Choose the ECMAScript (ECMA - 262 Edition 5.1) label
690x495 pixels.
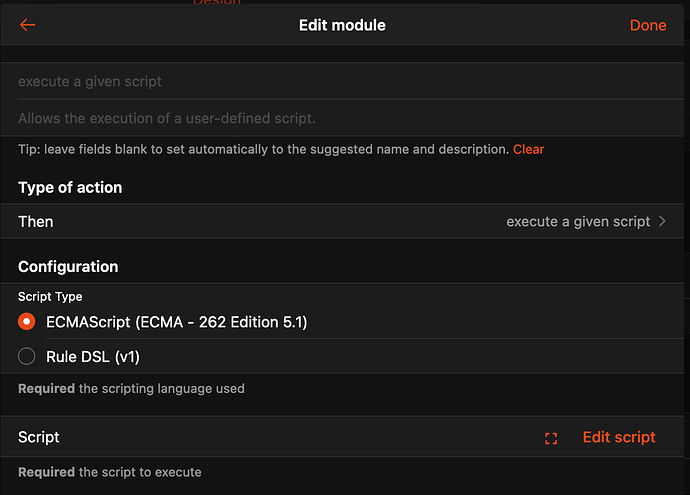click(x=176, y=322)
